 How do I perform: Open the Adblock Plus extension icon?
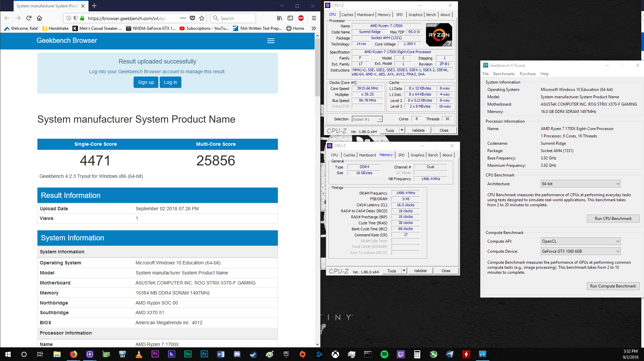pos(301,18)
